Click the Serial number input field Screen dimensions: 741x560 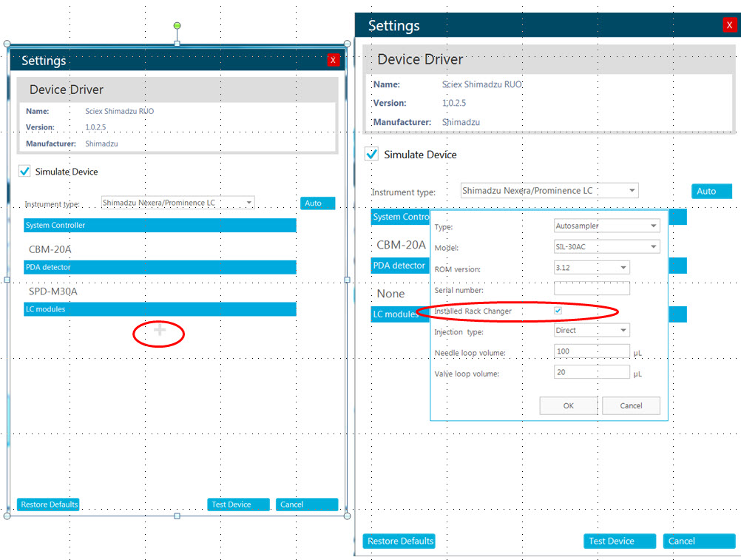[592, 289]
